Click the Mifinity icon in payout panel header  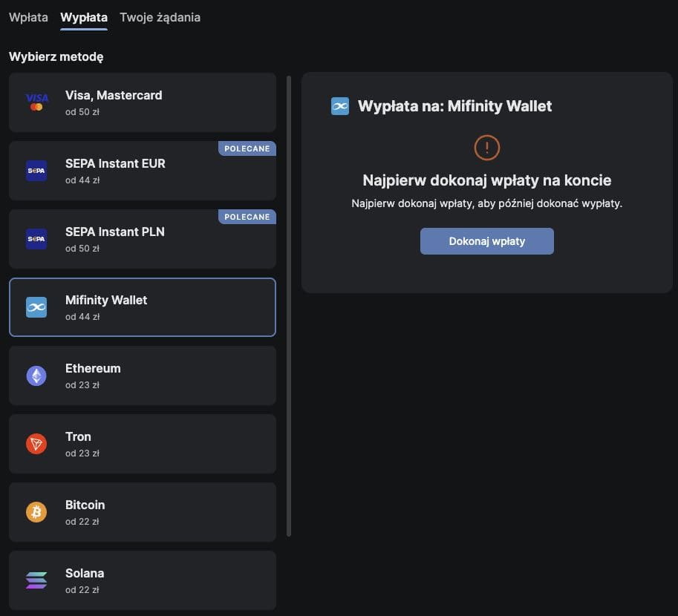(x=340, y=106)
